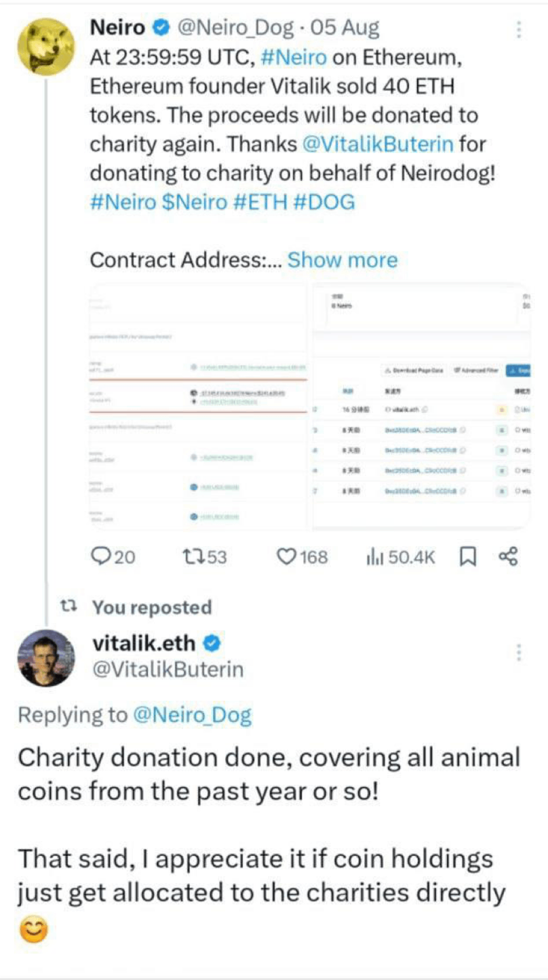Open the view analytics bar chart icon
The height and width of the screenshot is (980, 548).
(x=374, y=557)
